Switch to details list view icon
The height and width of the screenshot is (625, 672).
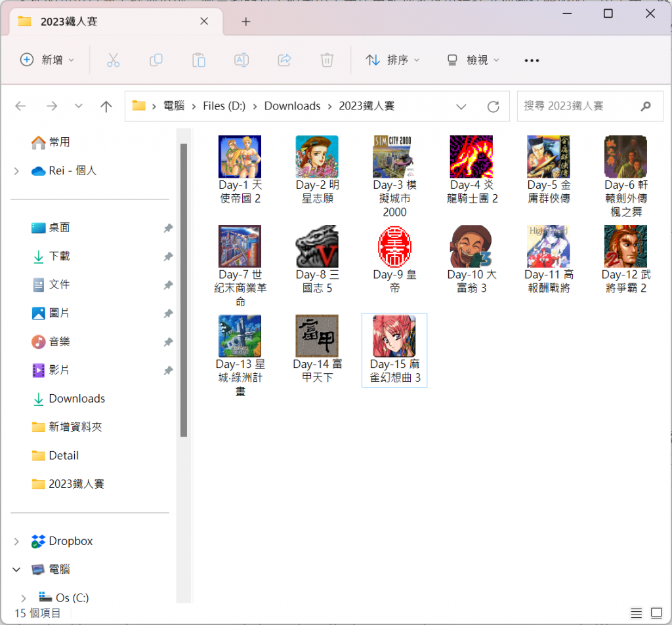636,613
